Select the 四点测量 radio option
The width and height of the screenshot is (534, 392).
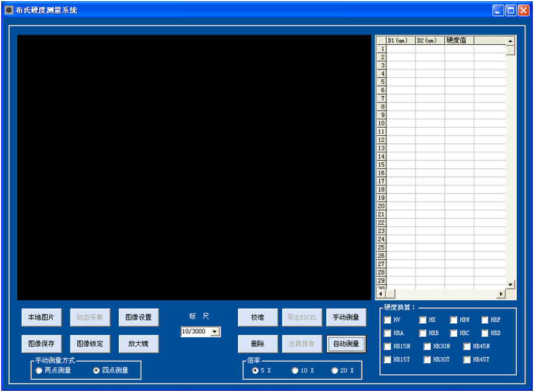click(x=96, y=370)
